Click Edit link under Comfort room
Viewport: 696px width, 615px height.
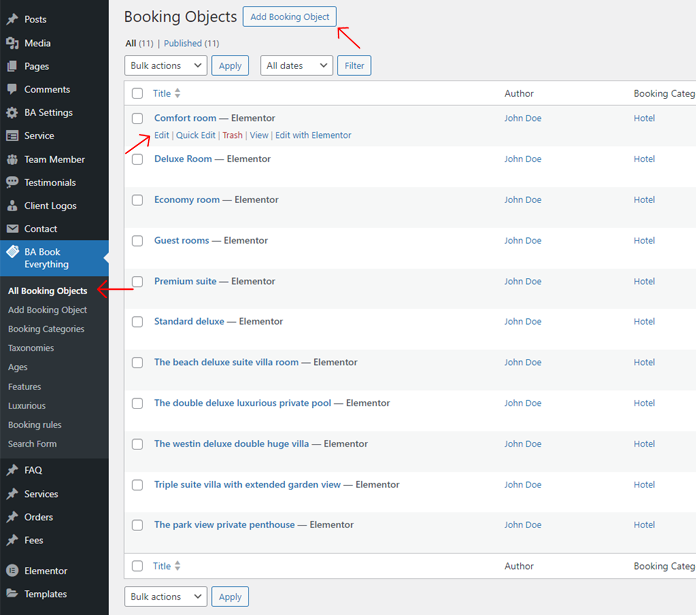[x=162, y=135]
